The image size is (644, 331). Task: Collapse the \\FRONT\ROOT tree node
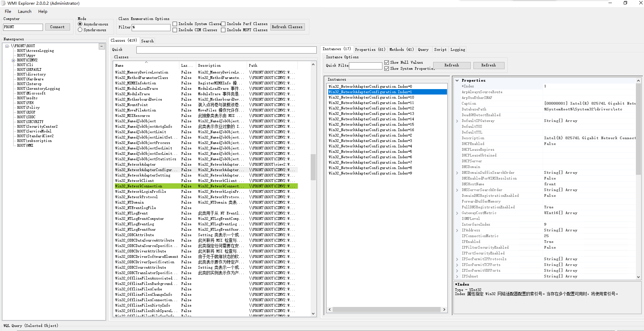click(7, 46)
